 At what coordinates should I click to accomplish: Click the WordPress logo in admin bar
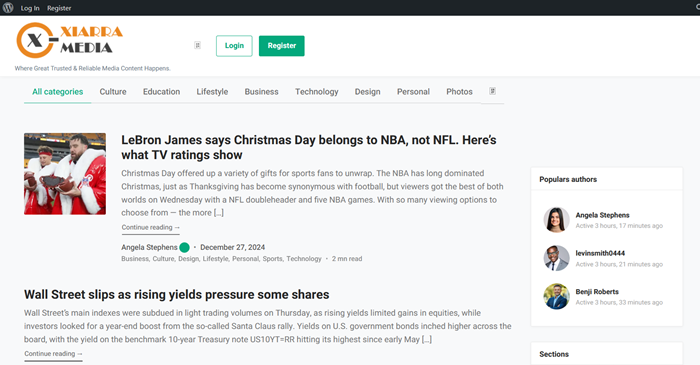coord(8,8)
